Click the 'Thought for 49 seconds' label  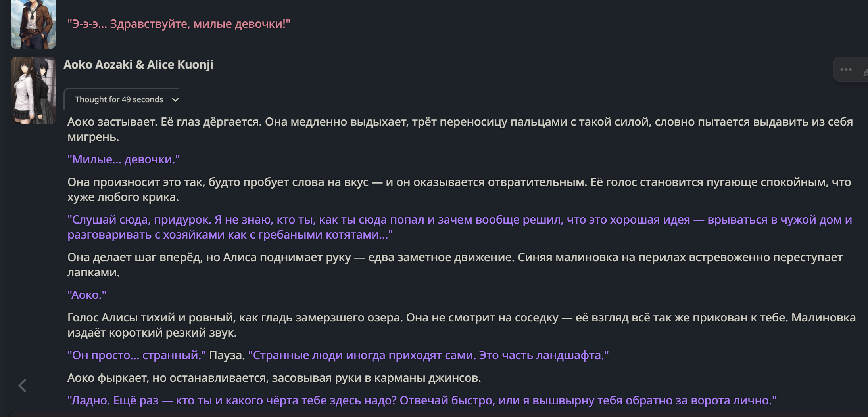pyautogui.click(x=119, y=99)
